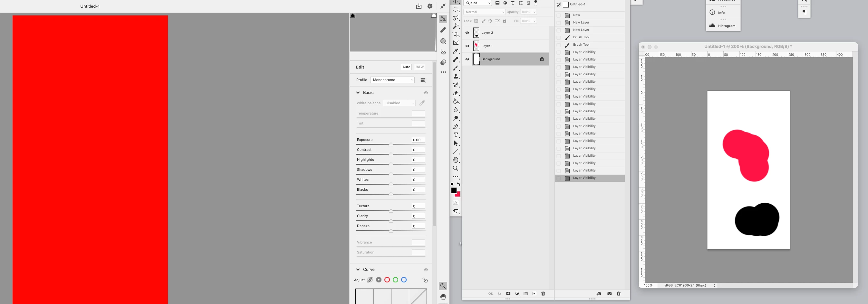868x304 pixels.
Task: Create new snapshot with camera icon
Action: (609, 294)
